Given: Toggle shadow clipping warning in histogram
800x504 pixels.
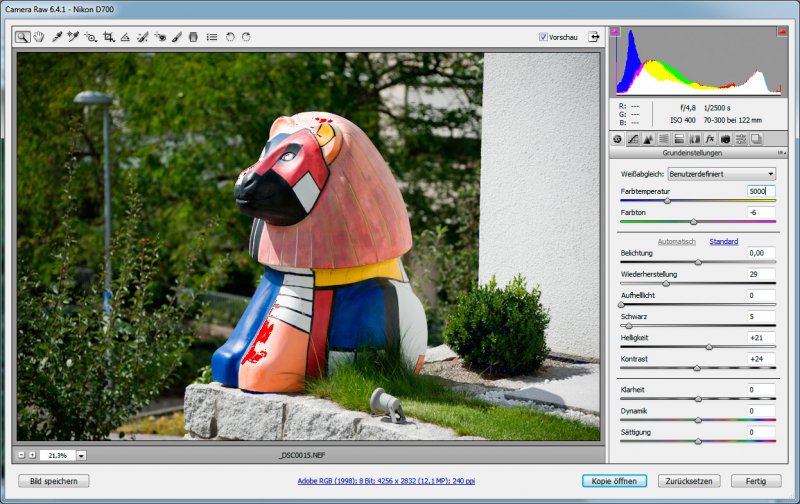Looking at the screenshot, I should [x=615, y=32].
